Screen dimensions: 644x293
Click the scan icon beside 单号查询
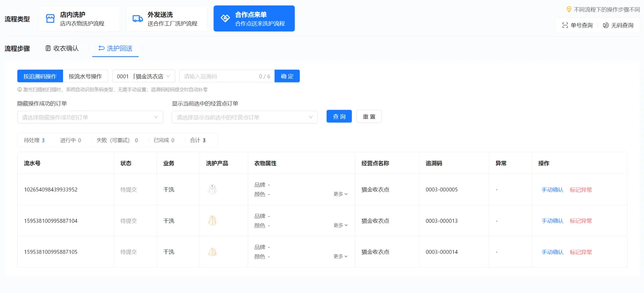coord(565,25)
